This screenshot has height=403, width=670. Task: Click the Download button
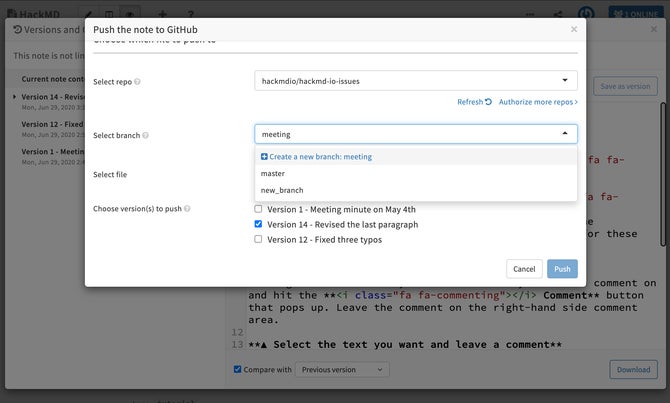(633, 370)
